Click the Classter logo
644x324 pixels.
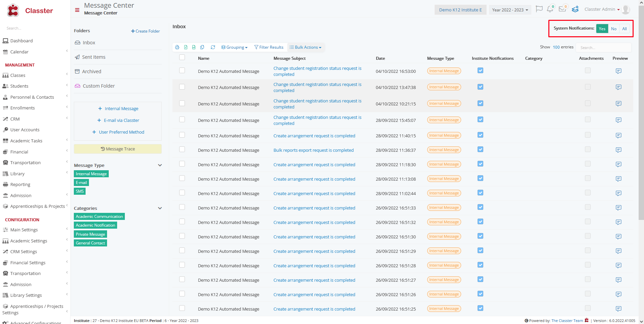(x=30, y=10)
